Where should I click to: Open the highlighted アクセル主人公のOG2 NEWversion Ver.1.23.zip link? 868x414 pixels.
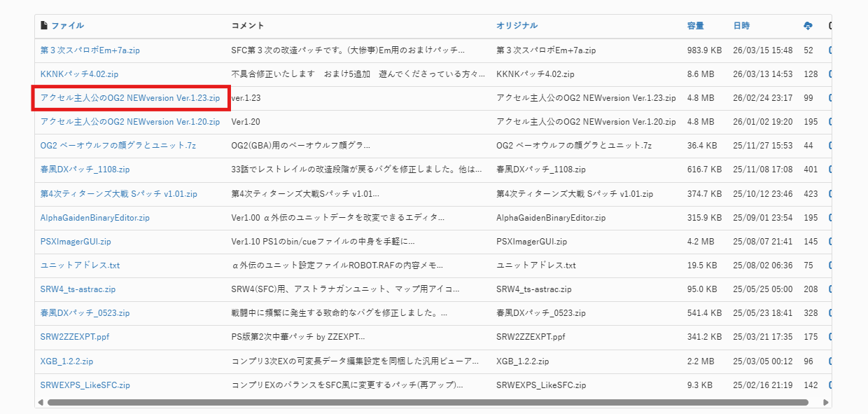point(131,97)
